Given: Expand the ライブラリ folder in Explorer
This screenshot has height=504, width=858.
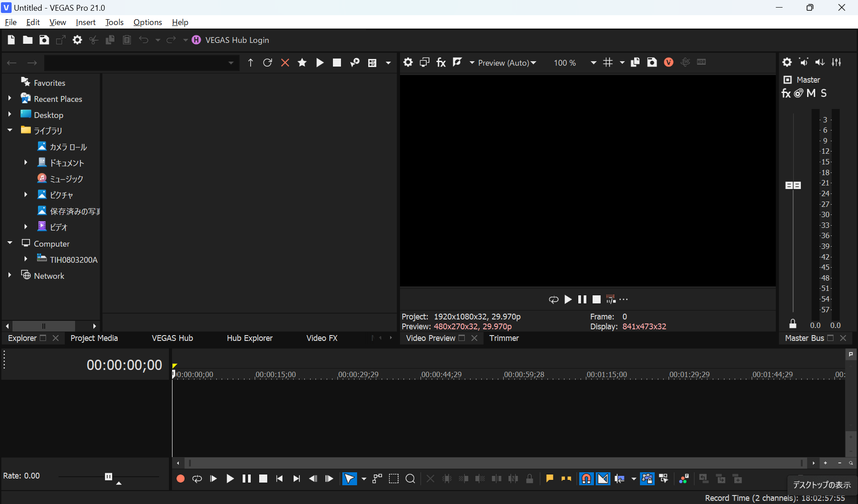Looking at the screenshot, I should coord(9,130).
